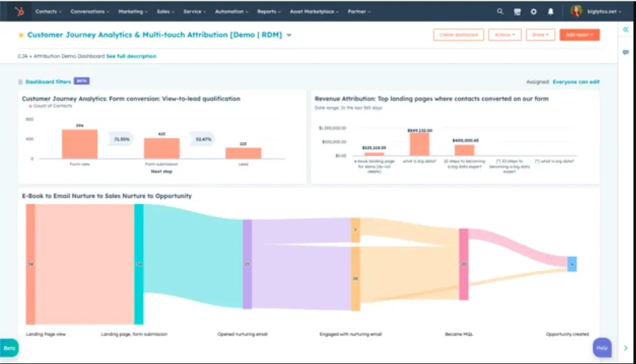Open the notifications bell

click(550, 12)
